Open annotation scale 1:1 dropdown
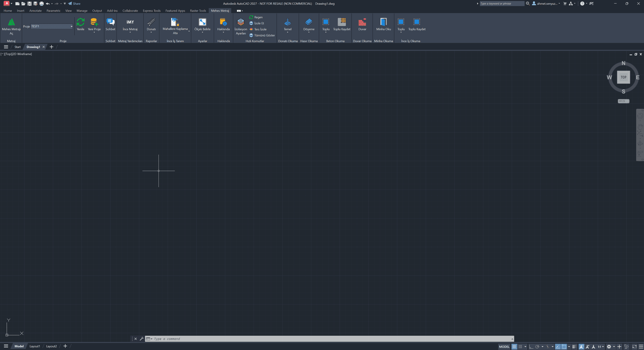This screenshot has height=350, width=644. (x=601, y=346)
